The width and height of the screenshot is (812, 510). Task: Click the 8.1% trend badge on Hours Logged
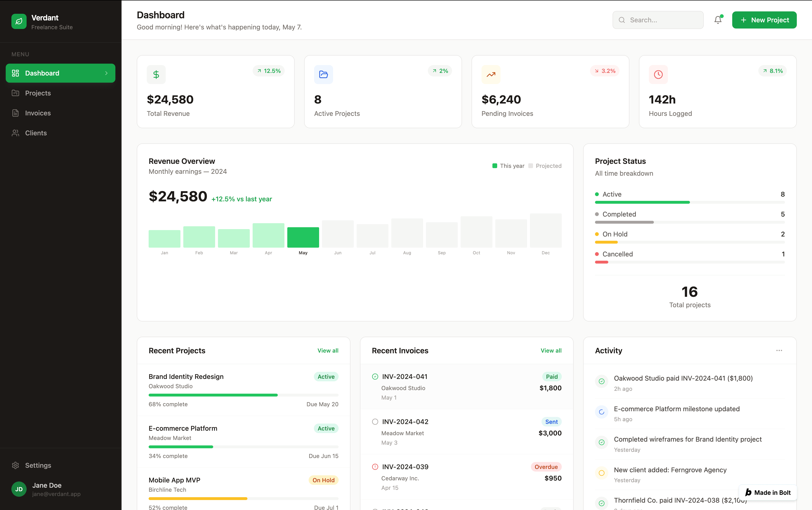(773, 71)
